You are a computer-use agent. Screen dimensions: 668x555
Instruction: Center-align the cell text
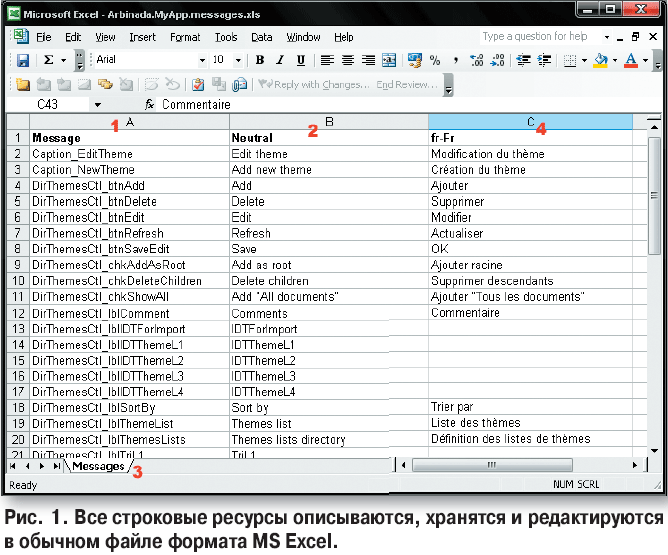(348, 61)
